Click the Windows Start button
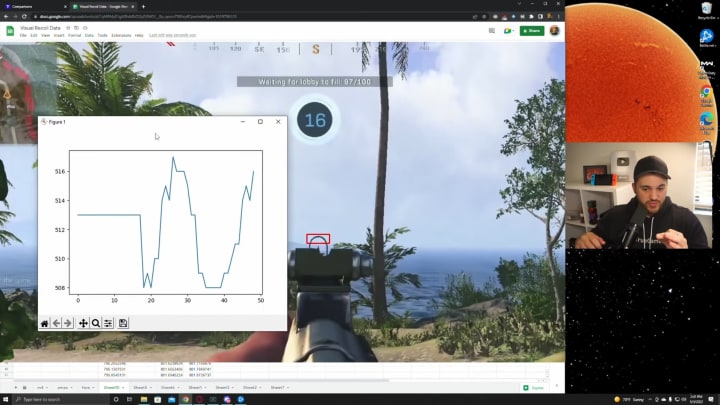720x405 pixels. click(6, 399)
